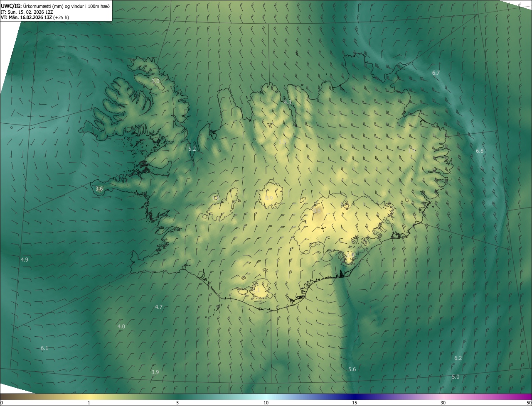Click the 4.9 value at the west edge
Screen dimensions: 532x406
(x=25, y=259)
